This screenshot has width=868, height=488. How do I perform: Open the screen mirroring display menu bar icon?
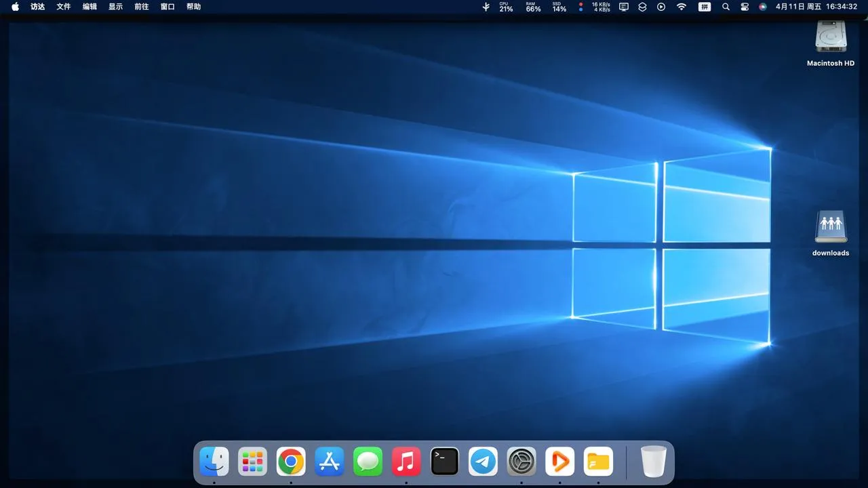tap(624, 7)
